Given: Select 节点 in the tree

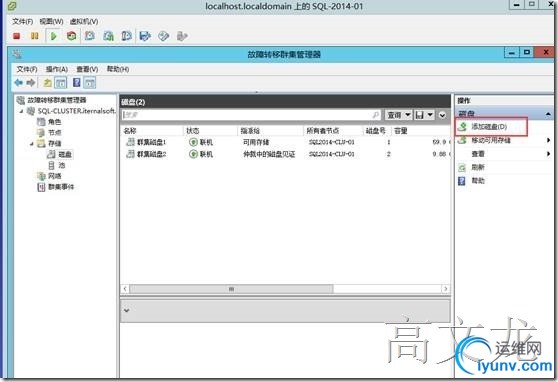Looking at the screenshot, I should point(54,132).
